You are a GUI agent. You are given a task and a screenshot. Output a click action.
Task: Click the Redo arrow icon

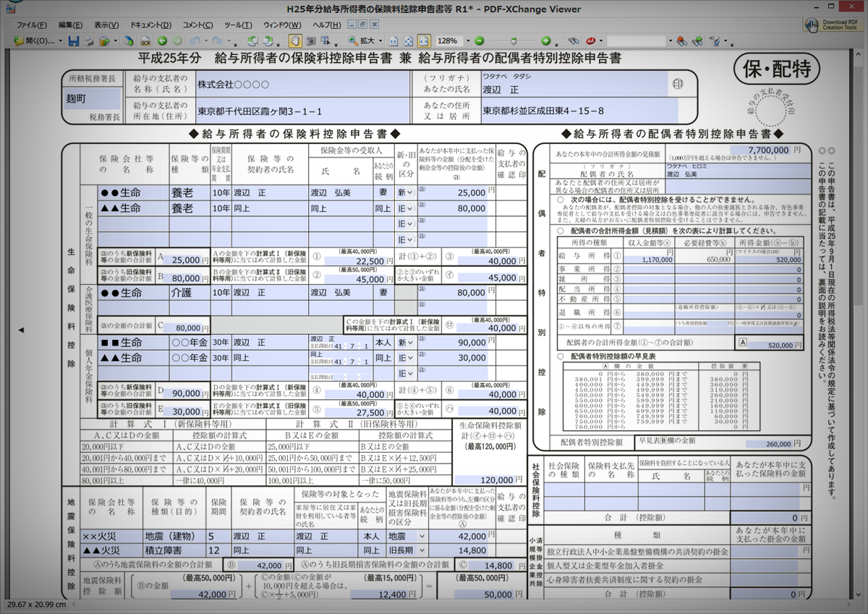217,40
